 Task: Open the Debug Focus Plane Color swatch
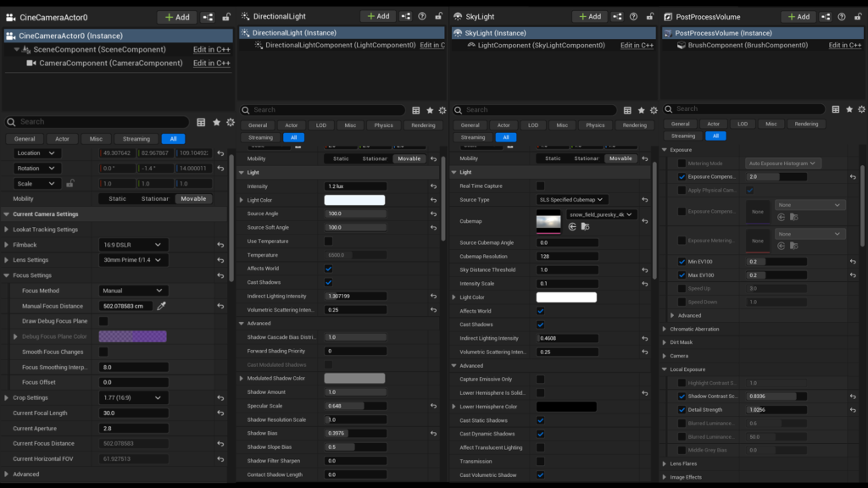pos(132,336)
